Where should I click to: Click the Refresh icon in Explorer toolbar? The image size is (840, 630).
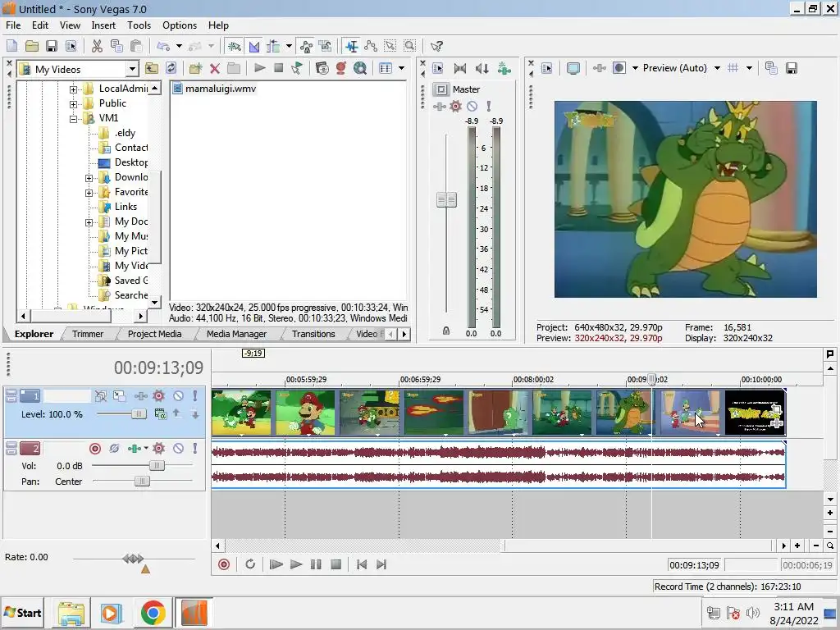[171, 68]
